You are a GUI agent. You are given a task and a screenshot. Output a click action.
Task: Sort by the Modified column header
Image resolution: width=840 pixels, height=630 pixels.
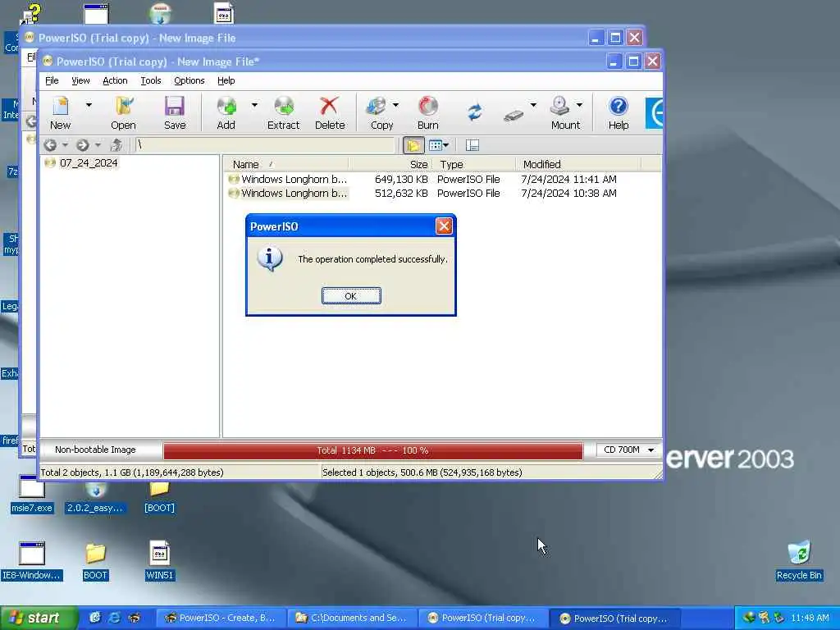pos(578,164)
